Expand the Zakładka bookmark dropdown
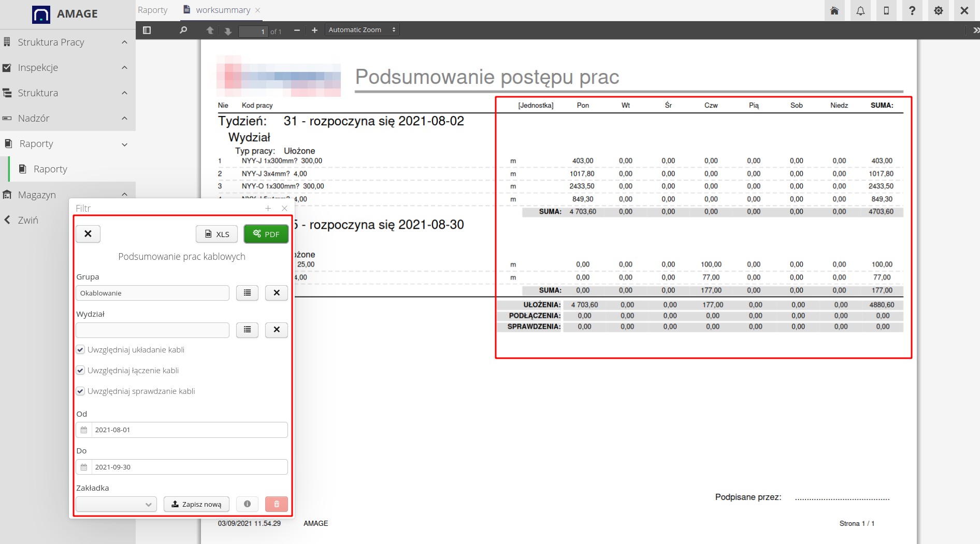The height and width of the screenshot is (544, 980). (x=116, y=504)
